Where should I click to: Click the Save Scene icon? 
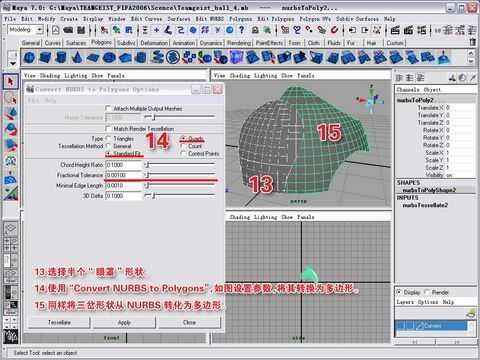point(81,30)
